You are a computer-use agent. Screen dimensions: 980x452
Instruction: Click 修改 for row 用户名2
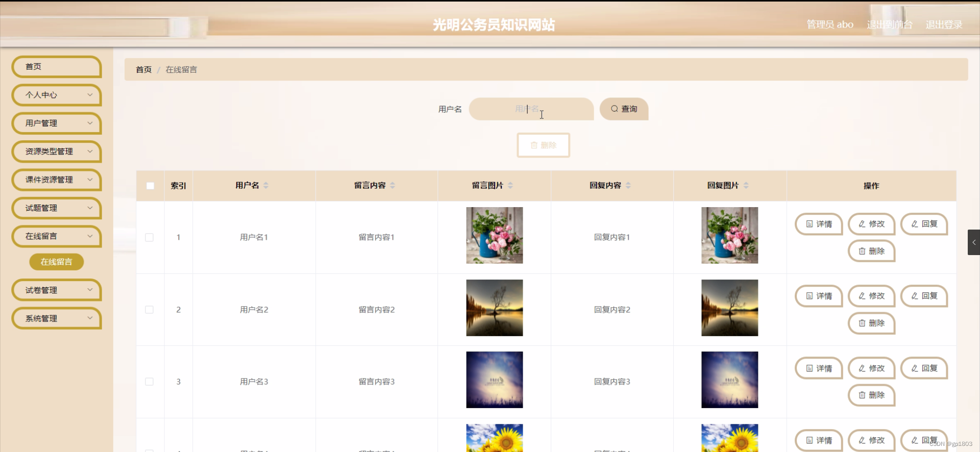[x=871, y=296]
